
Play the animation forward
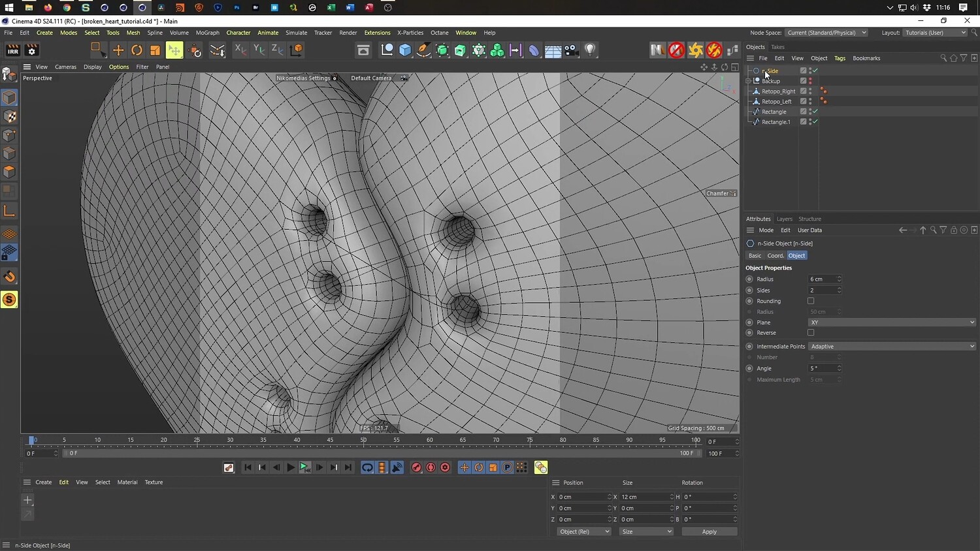tap(291, 467)
